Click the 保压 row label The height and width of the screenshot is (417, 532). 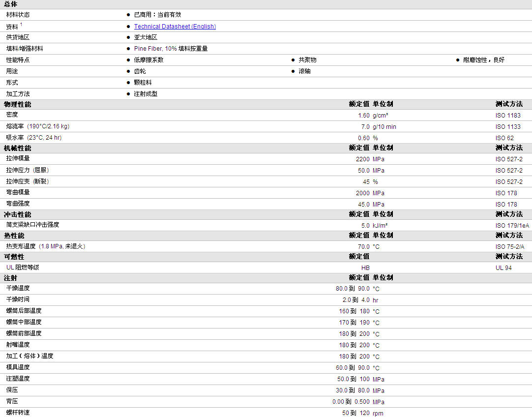pos(12,390)
